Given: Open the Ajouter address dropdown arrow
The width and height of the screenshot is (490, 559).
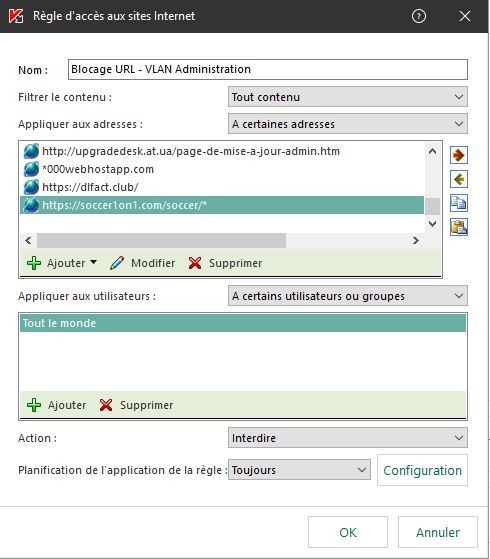Looking at the screenshot, I should (93, 262).
